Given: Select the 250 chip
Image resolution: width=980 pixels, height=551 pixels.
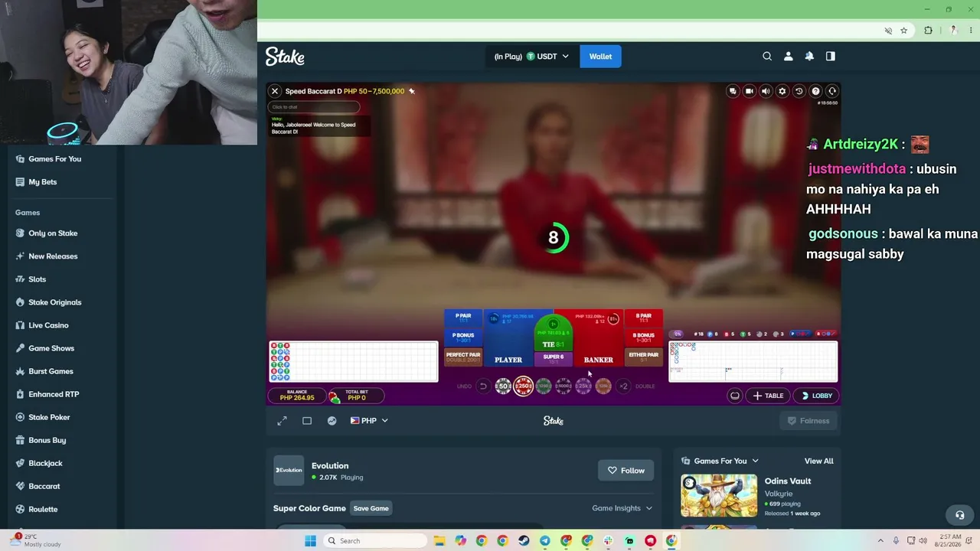Looking at the screenshot, I should tap(524, 386).
